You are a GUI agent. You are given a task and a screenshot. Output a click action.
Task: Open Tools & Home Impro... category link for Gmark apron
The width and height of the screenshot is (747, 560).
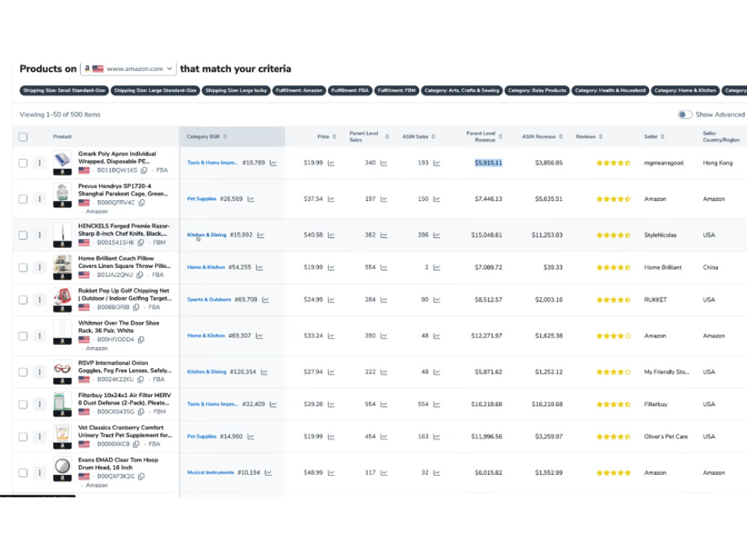(x=212, y=163)
